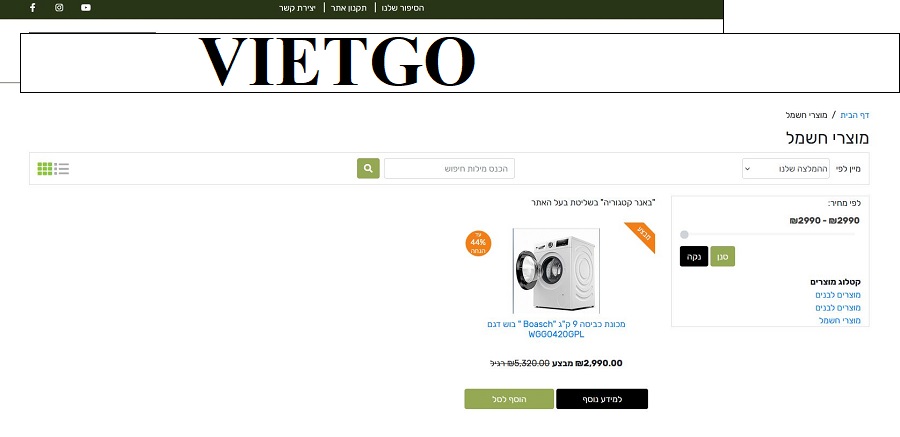Open the sort-by dropdown ההמלצה שלנו
The image size is (900, 437).
pos(785,168)
